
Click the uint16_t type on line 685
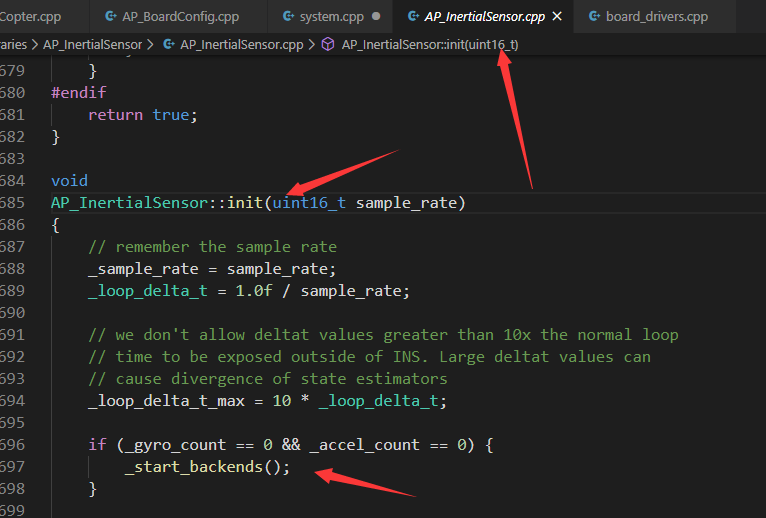(309, 202)
